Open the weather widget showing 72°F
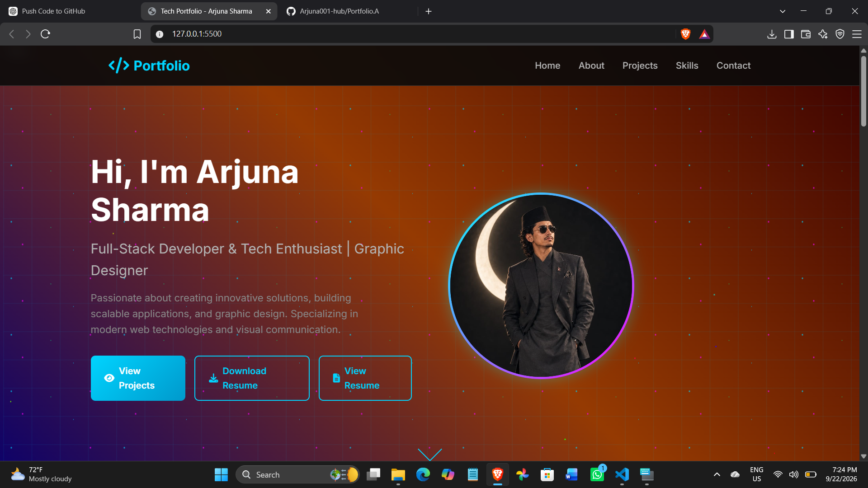Viewport: 868px width, 488px height. (42, 474)
